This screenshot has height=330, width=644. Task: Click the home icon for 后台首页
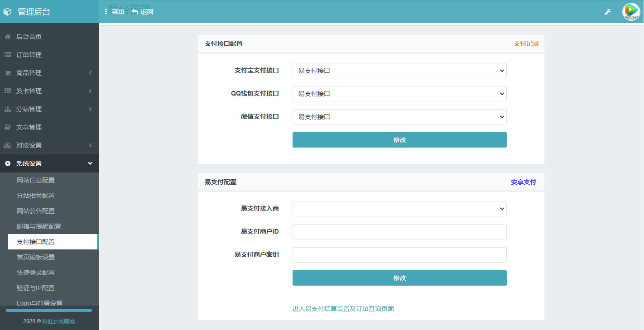click(8, 37)
